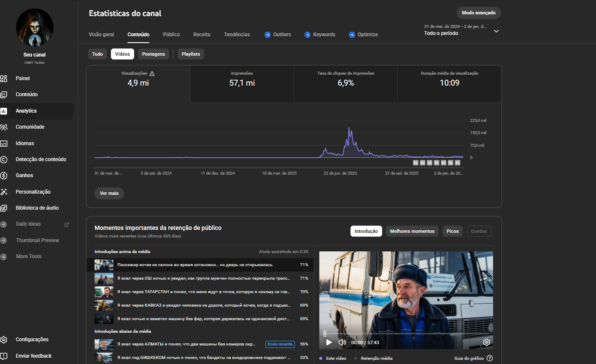Click the Comunidade people icon
Image resolution: width=596 pixels, height=364 pixels.
point(4,127)
